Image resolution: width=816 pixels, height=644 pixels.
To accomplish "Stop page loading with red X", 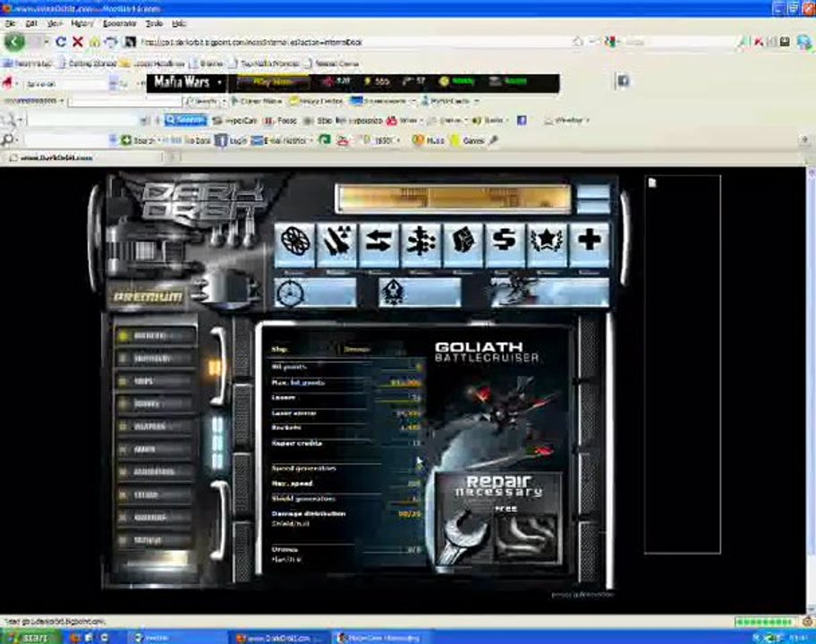I will [x=78, y=42].
